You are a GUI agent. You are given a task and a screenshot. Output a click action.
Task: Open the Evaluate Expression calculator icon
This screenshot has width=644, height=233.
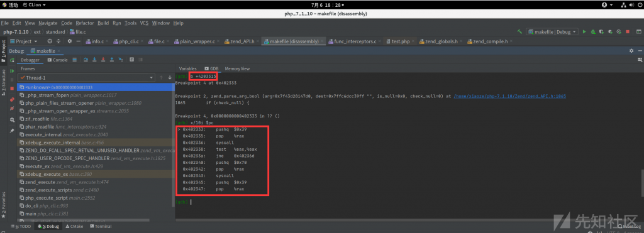[131, 60]
